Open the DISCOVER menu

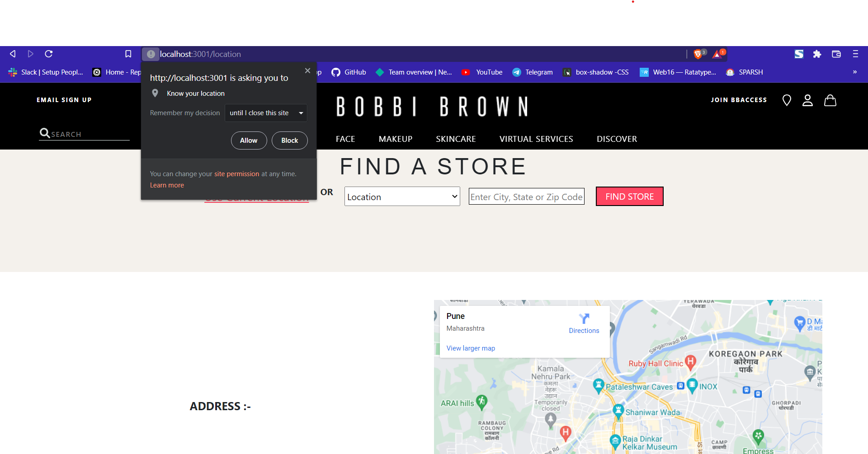pos(617,139)
